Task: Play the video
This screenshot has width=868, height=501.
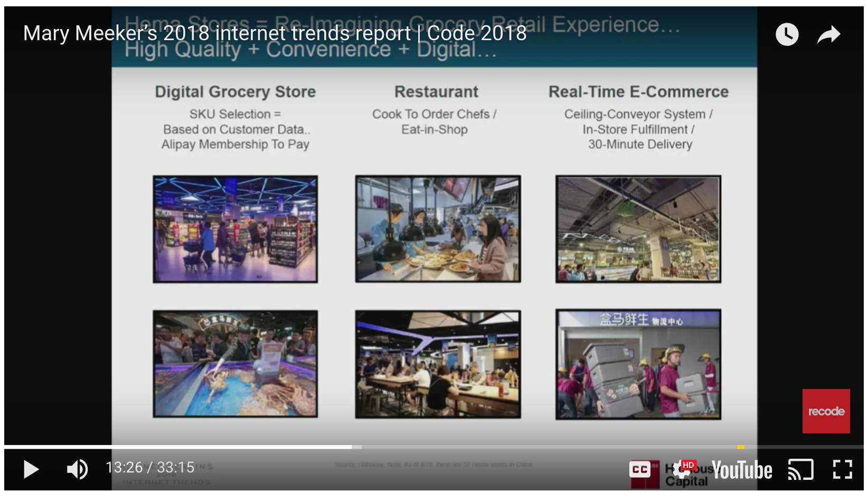Action: point(31,469)
